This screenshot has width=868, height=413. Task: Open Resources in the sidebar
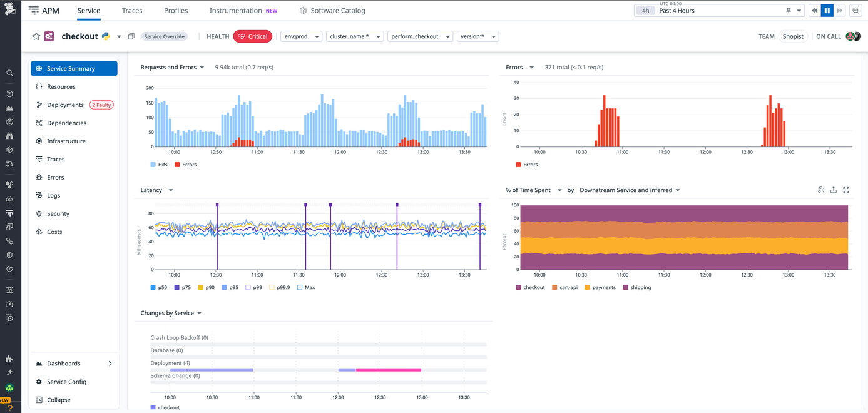click(74, 87)
